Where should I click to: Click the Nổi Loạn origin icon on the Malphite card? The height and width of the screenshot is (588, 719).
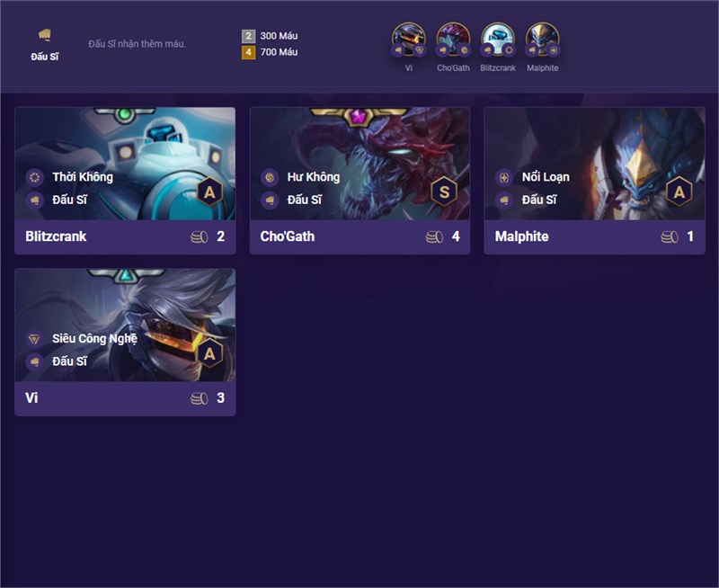(x=504, y=177)
